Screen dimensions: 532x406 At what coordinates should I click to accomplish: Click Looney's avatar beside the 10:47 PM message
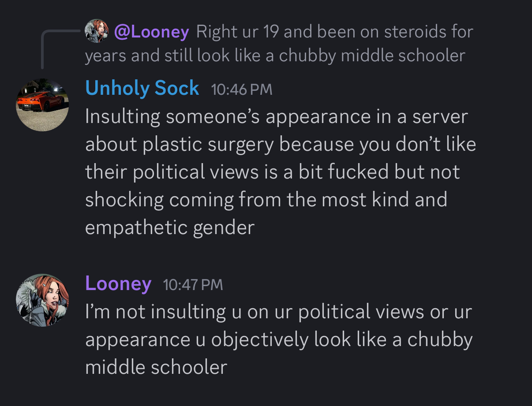42,300
